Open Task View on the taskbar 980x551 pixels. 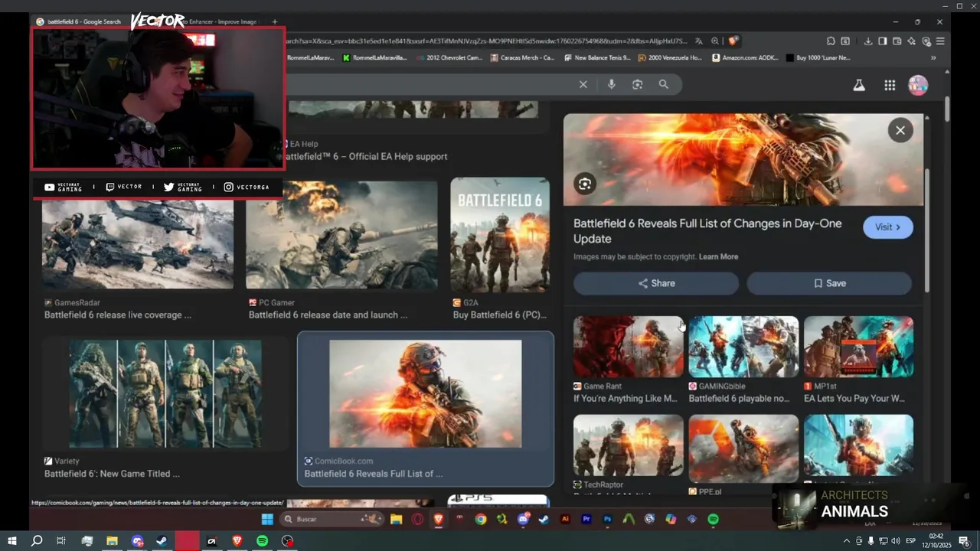pyautogui.click(x=61, y=541)
